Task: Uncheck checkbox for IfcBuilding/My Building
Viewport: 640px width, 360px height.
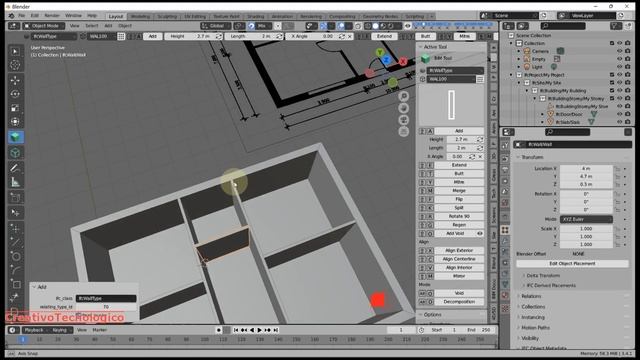Action: tap(612, 90)
